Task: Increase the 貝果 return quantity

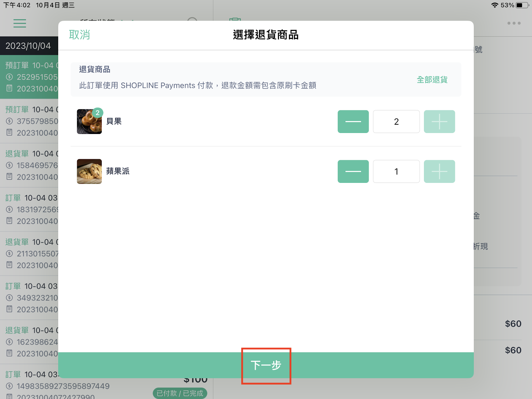Action: click(439, 122)
